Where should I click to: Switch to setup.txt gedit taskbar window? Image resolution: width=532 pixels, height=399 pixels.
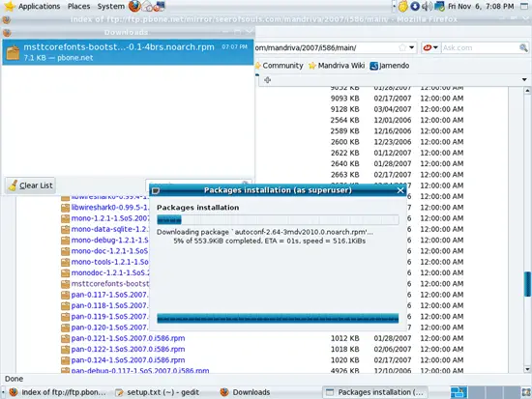click(x=158, y=392)
